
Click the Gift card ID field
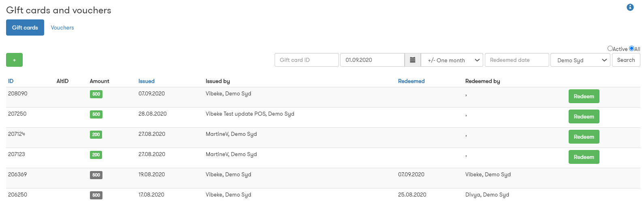tap(307, 60)
